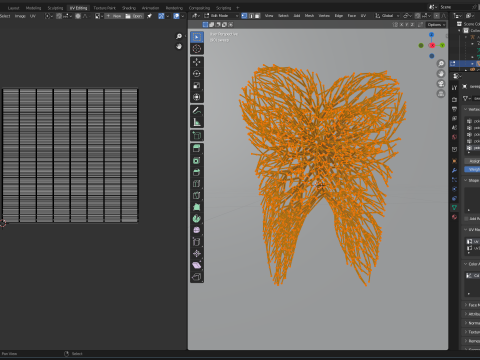
Task: Toggle Y mirror axis in viewport
Action: click(407, 25)
